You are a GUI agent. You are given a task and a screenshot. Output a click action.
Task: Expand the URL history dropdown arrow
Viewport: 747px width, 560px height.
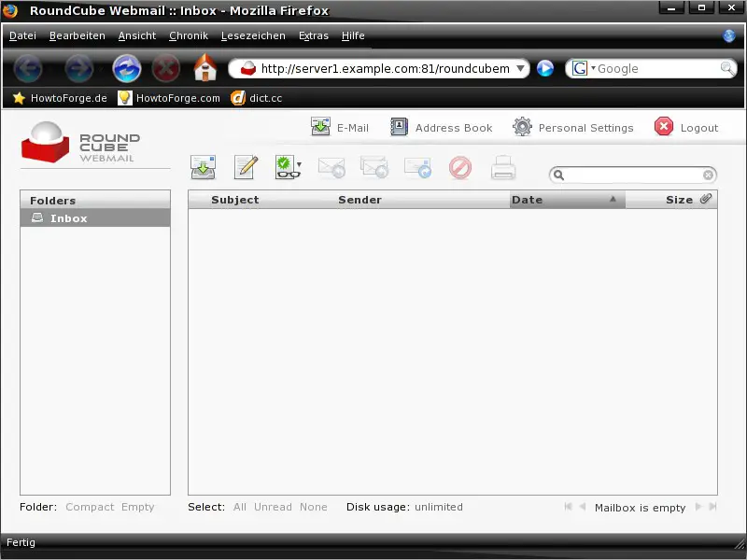pyautogui.click(x=521, y=68)
